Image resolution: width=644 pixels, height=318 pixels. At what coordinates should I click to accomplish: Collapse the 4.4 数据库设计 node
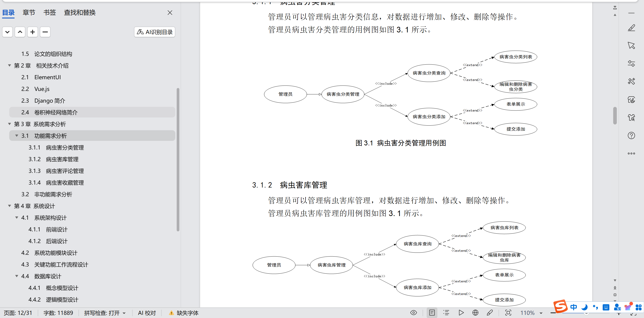[17, 276]
